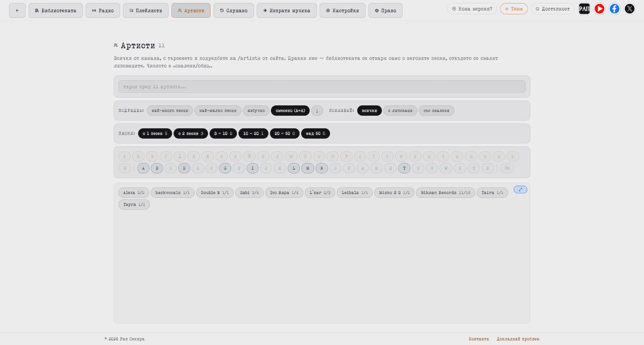Expand the artist list with the resize icon
644x345 pixels.
click(520, 189)
